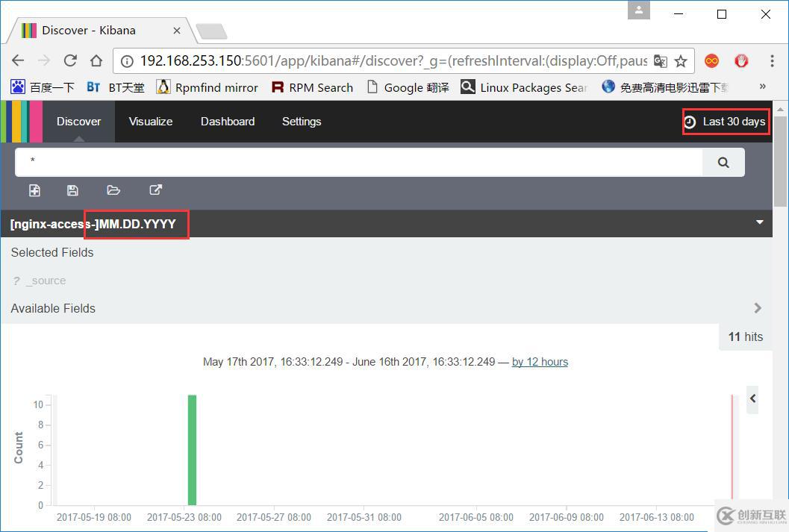This screenshot has height=532, width=789.
Task: Click the page vertical scrollbar thumb
Action: pyautogui.click(x=781, y=161)
